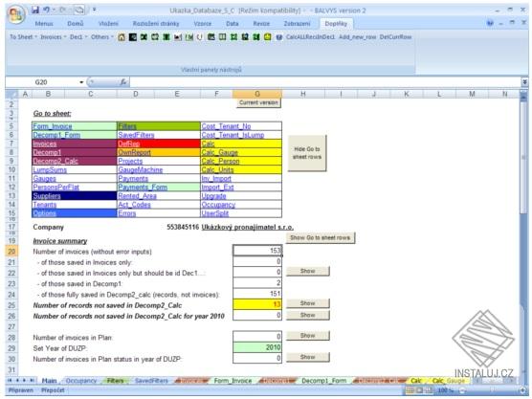Open the Dec1 toolbar dropdown
532x399 pixels.
click(x=78, y=37)
